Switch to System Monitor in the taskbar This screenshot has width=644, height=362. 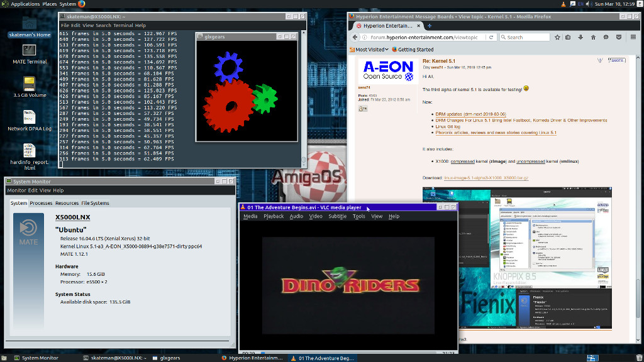point(36,358)
